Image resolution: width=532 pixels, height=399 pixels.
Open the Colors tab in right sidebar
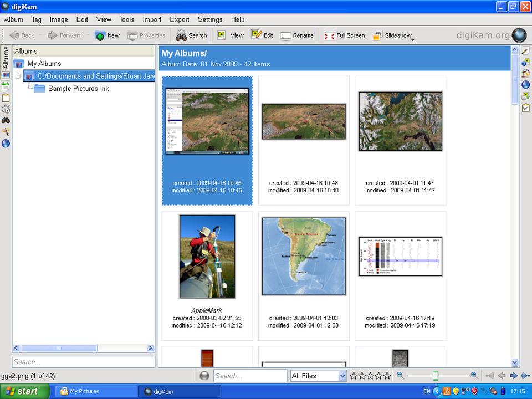[x=526, y=73]
